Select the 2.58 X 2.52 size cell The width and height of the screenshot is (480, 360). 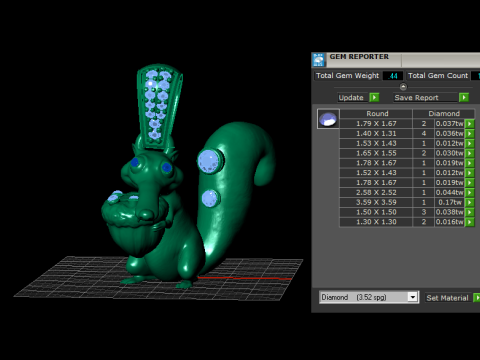point(376,192)
